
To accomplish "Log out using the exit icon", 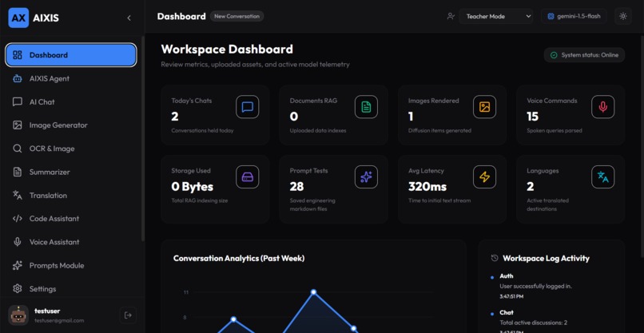I will coord(128,315).
